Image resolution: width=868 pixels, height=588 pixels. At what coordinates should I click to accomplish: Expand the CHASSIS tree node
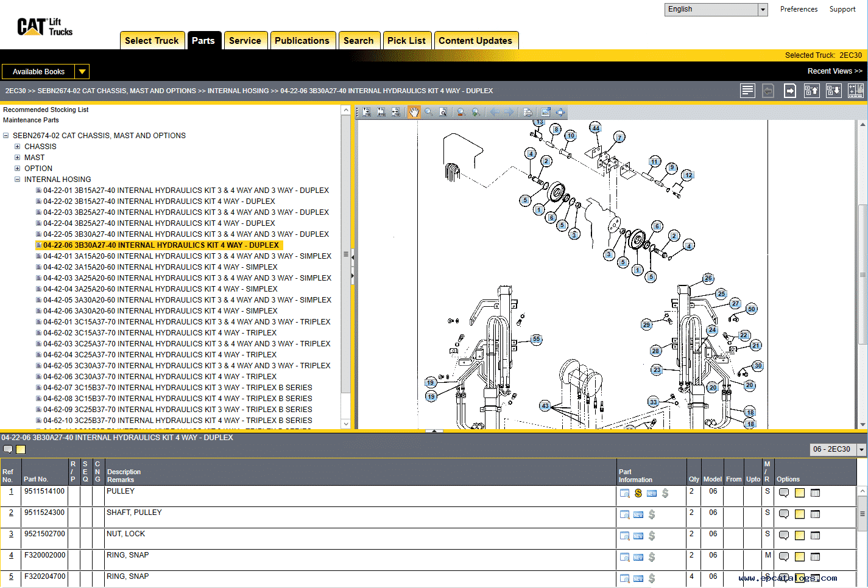click(x=18, y=147)
